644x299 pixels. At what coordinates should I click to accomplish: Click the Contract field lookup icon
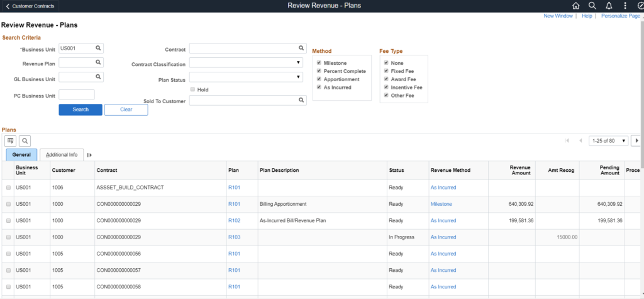tap(301, 48)
